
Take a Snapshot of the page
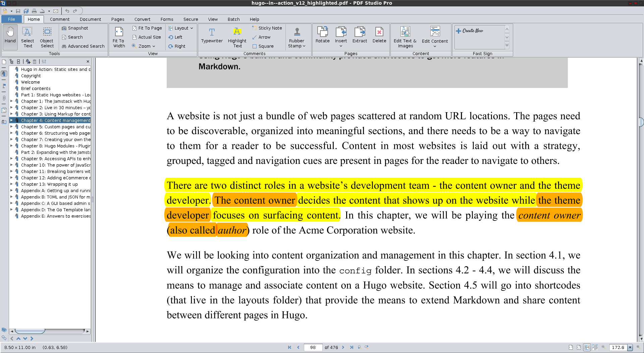pos(75,28)
